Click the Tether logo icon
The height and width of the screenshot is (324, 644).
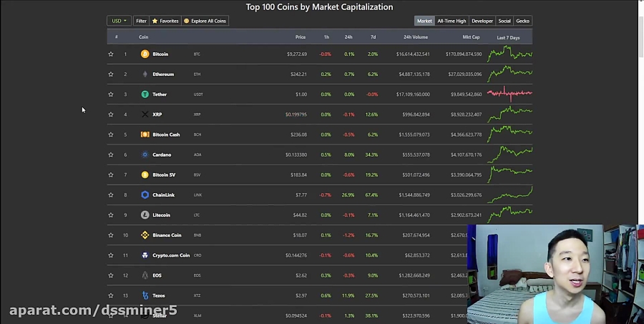[145, 94]
